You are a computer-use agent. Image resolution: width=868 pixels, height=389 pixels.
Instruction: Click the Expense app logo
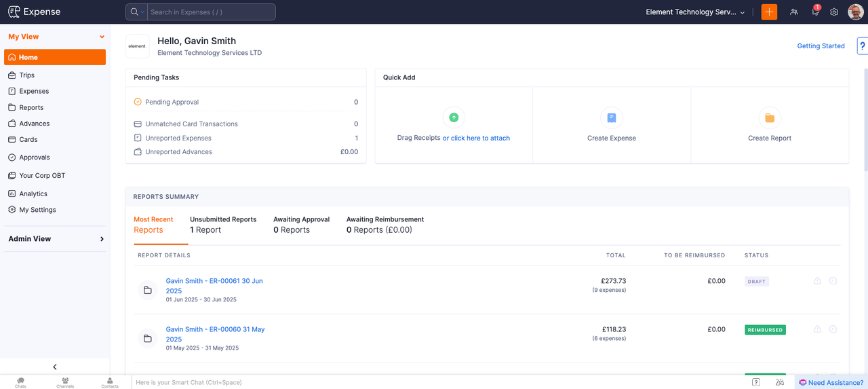click(35, 12)
